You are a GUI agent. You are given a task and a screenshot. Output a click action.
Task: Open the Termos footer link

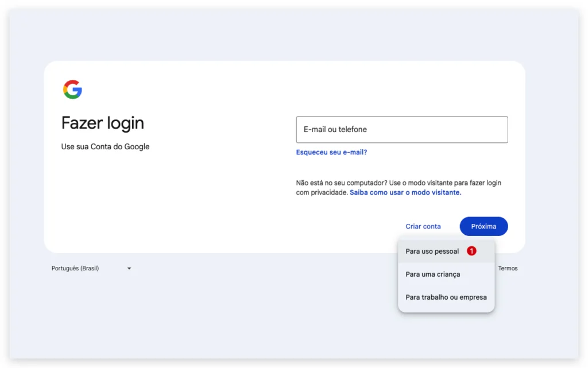click(x=508, y=268)
